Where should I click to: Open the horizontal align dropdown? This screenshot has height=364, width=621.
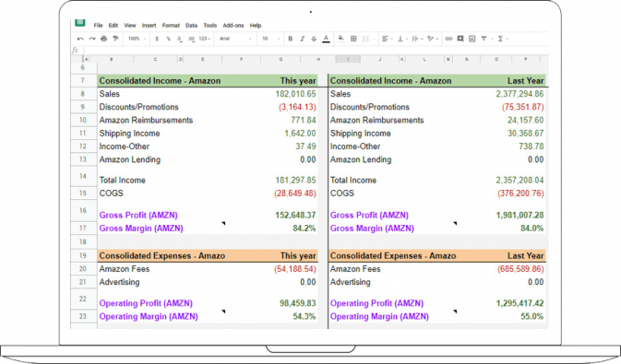coord(387,39)
